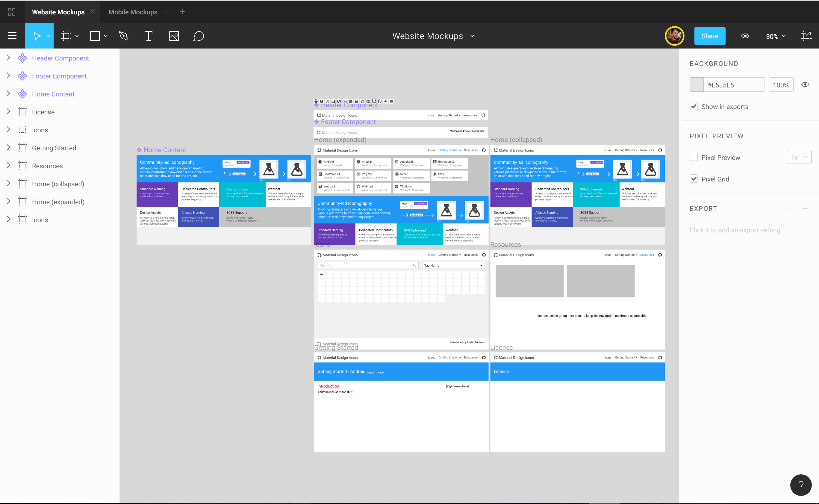Select the Rectangle tool in toolbar
This screenshot has width=819, height=504.
[x=95, y=36]
